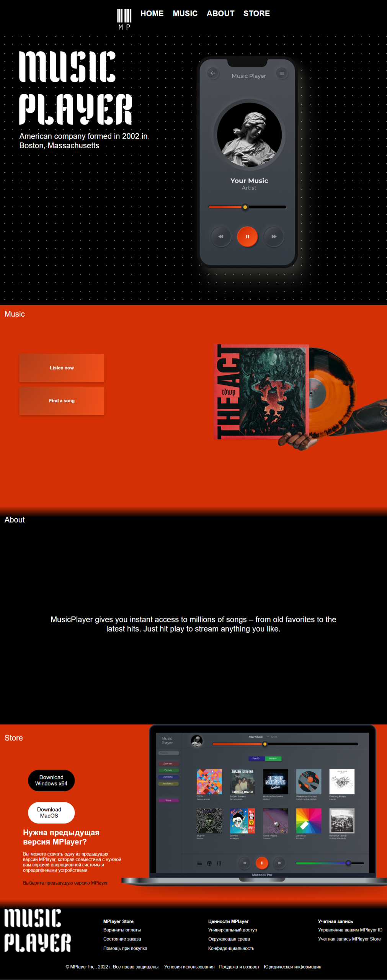Click the Download MacOS button
The height and width of the screenshot is (980, 387).
point(51,812)
